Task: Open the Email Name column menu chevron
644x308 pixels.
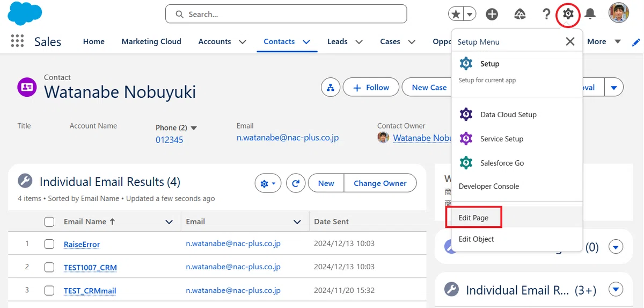Action: click(x=169, y=221)
